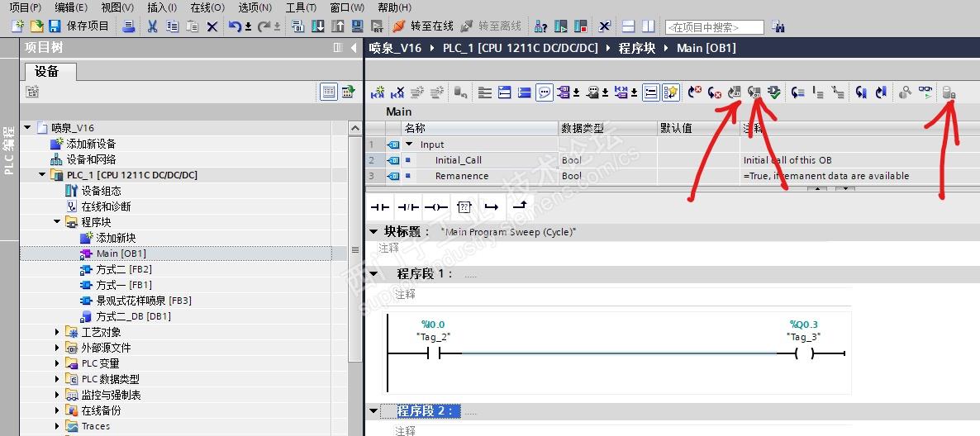Toggle absolute/symbolic operands button
The height and width of the screenshot is (436, 980).
click(x=565, y=92)
